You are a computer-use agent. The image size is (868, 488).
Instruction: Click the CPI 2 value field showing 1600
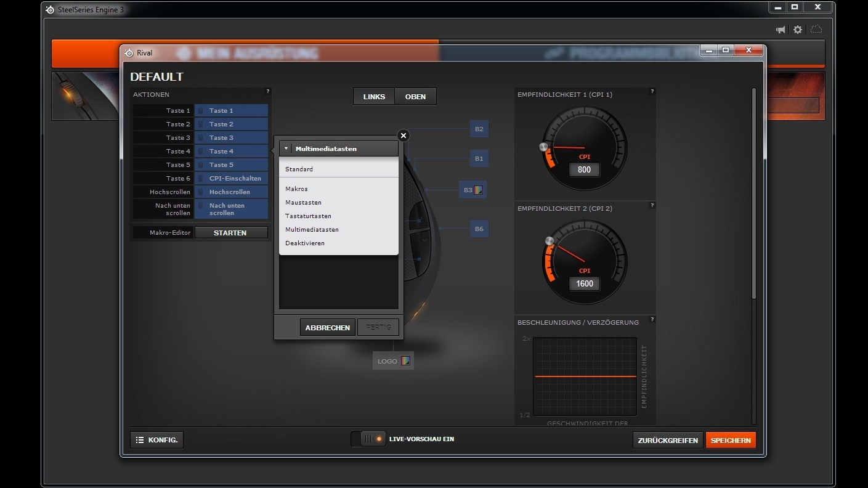click(x=584, y=283)
